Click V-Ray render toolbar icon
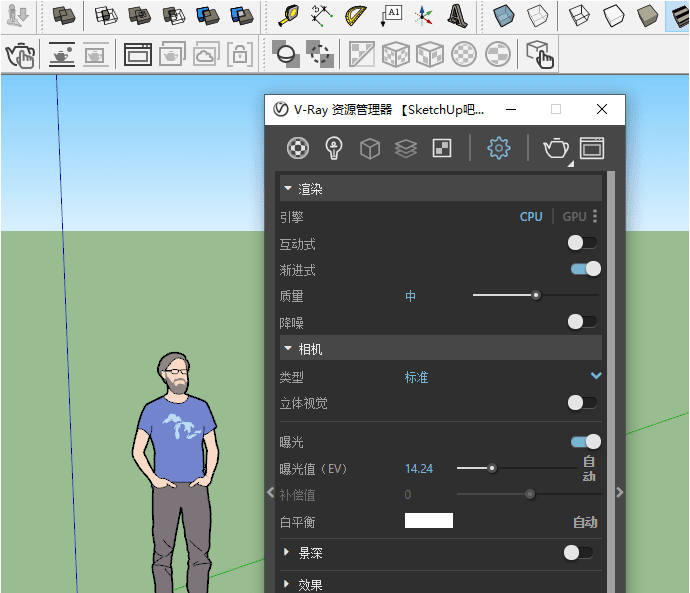 (x=62, y=55)
